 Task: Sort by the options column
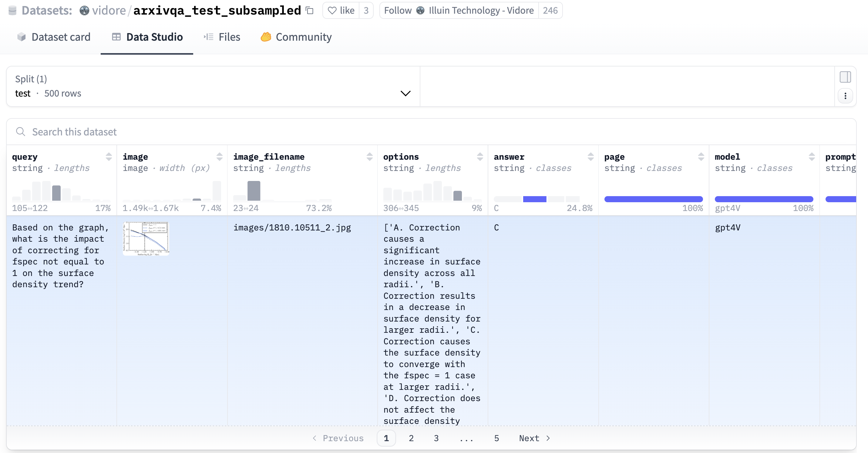480,157
